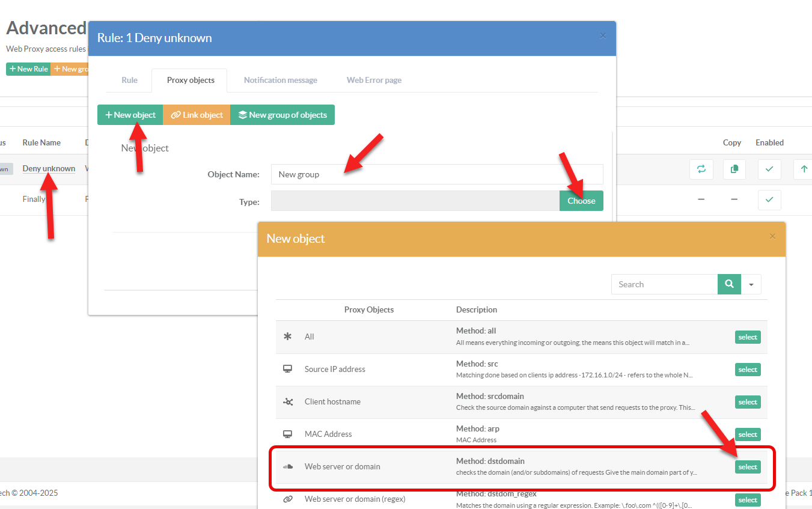Switch to the Notification message tab
Screen dimensions: 812x509
click(x=280, y=80)
